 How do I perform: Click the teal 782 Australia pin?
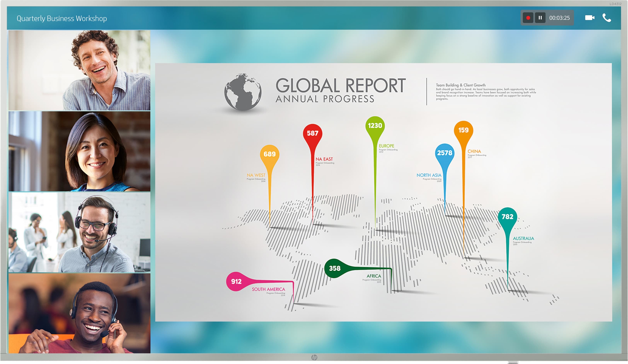point(507,217)
